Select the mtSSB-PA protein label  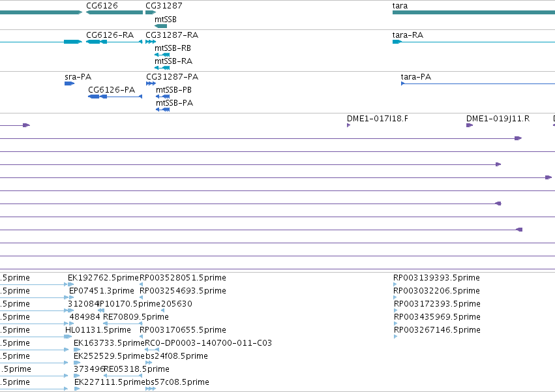click(x=175, y=103)
